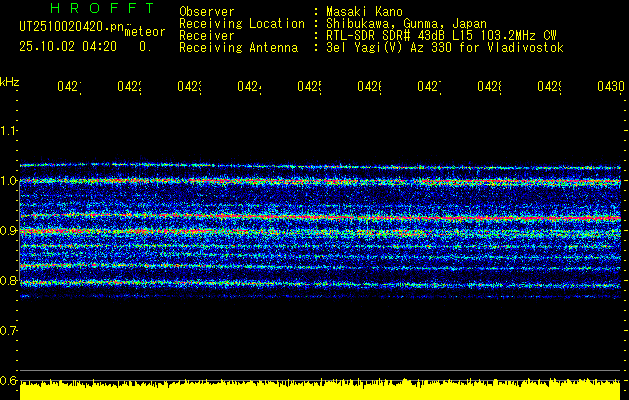Screen dimensions: 629x400
Task: Click the 0427 time marker
Action: coord(429,87)
